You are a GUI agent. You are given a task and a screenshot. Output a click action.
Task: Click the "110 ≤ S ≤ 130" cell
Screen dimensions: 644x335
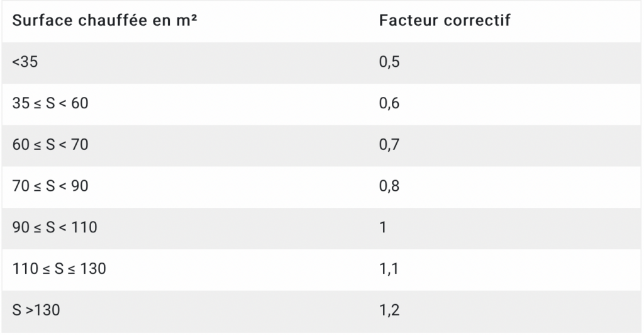click(59, 269)
